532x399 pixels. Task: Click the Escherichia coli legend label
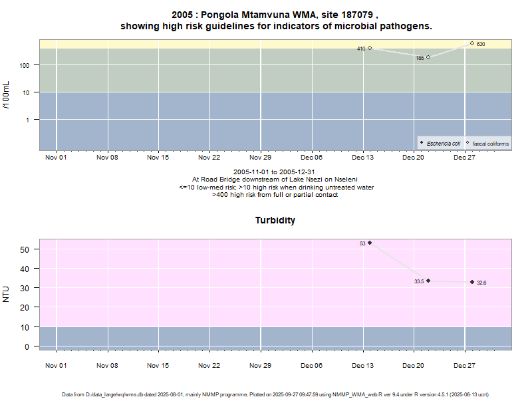pos(444,144)
